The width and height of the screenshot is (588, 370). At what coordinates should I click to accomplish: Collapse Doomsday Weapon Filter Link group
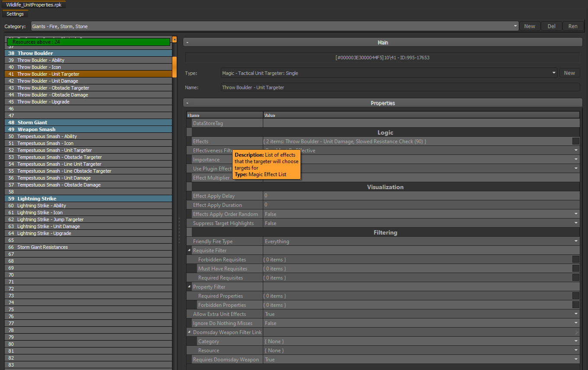tap(189, 332)
